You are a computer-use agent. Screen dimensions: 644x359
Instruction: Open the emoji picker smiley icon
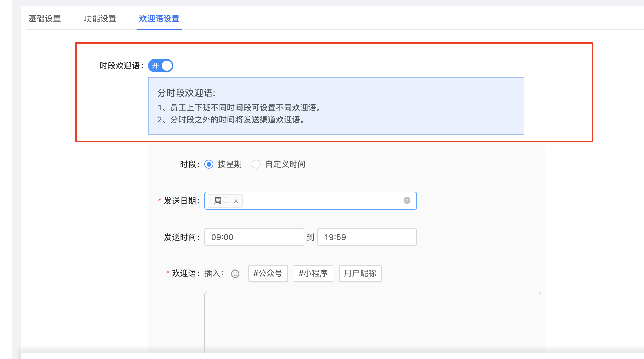[x=235, y=274]
